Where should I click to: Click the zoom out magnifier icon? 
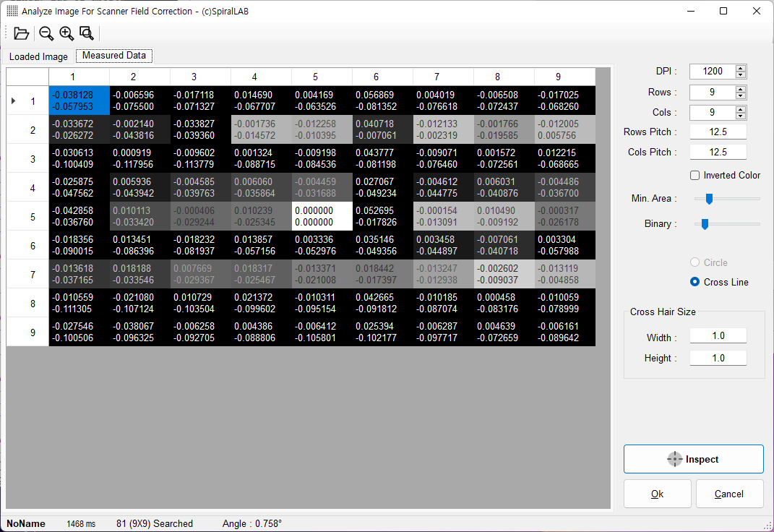click(x=46, y=33)
